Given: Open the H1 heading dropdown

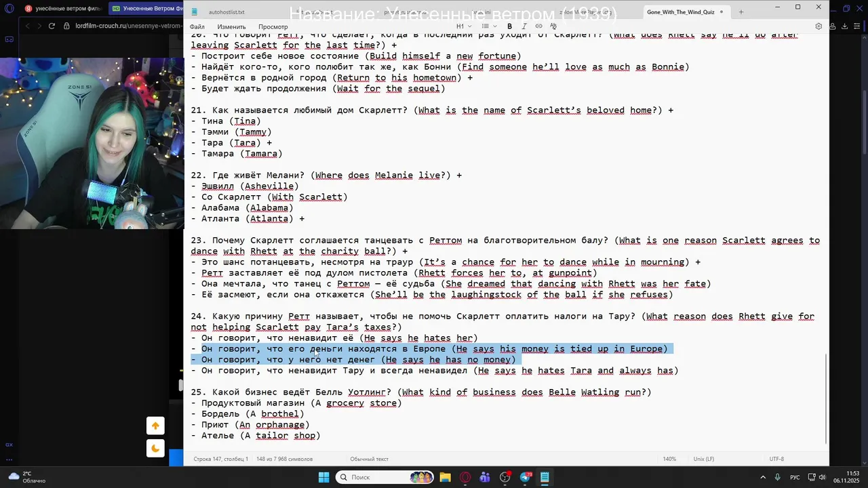Looking at the screenshot, I should pos(464,26).
